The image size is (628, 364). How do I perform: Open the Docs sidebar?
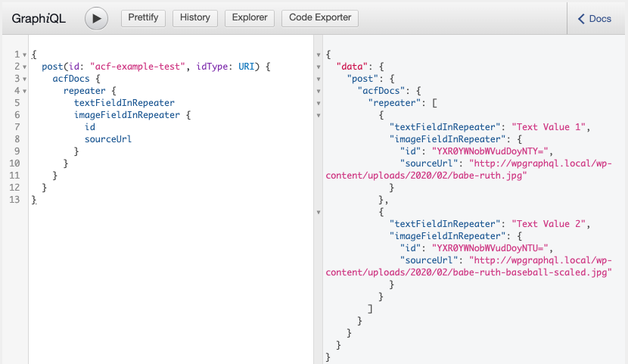pos(595,19)
